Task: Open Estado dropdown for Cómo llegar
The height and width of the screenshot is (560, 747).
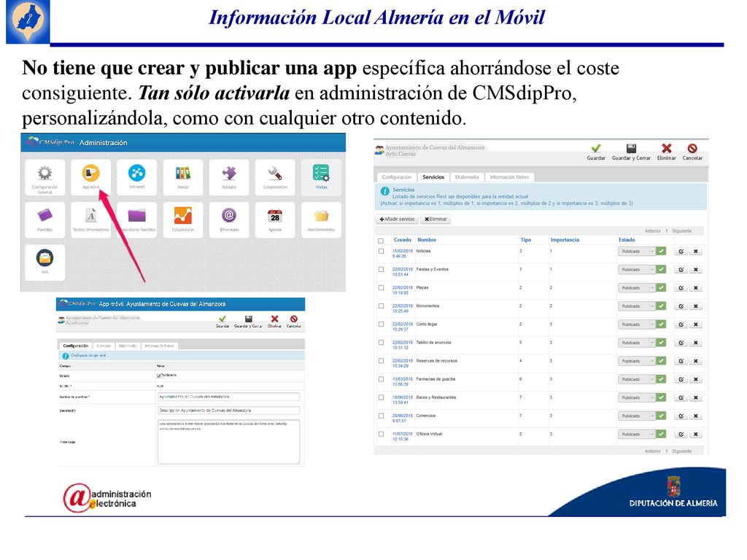Action: coord(637,324)
